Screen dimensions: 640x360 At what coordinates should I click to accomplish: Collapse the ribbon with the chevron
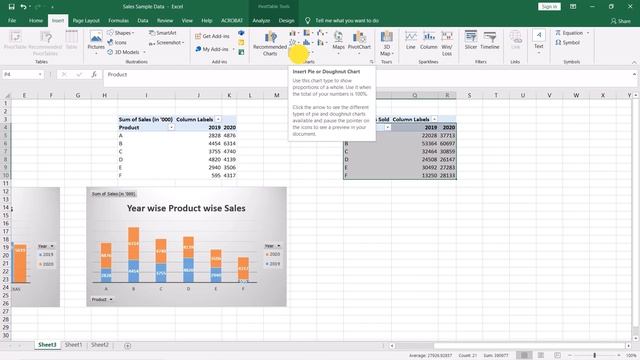tap(634, 62)
